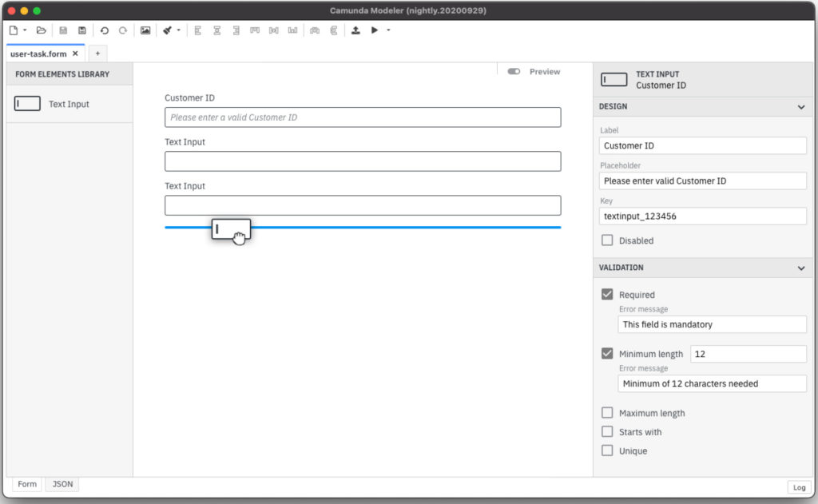Toggle the Preview switch
Screen dimensions: 818x504
(x=514, y=71)
